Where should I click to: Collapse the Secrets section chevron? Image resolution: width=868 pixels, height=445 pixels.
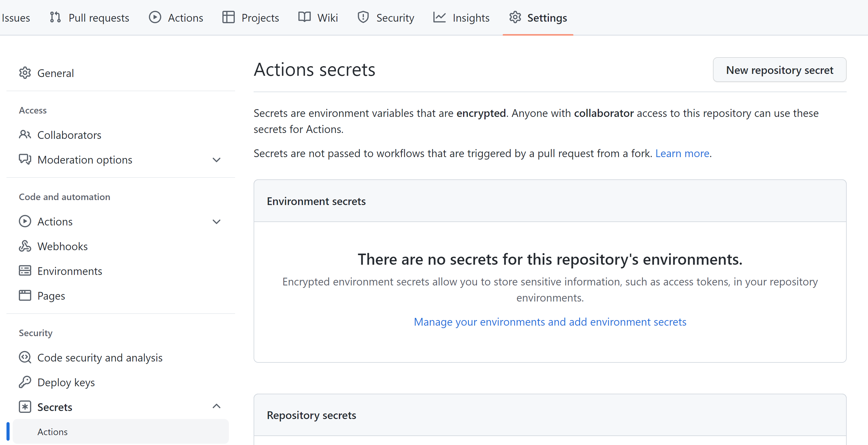(217, 406)
